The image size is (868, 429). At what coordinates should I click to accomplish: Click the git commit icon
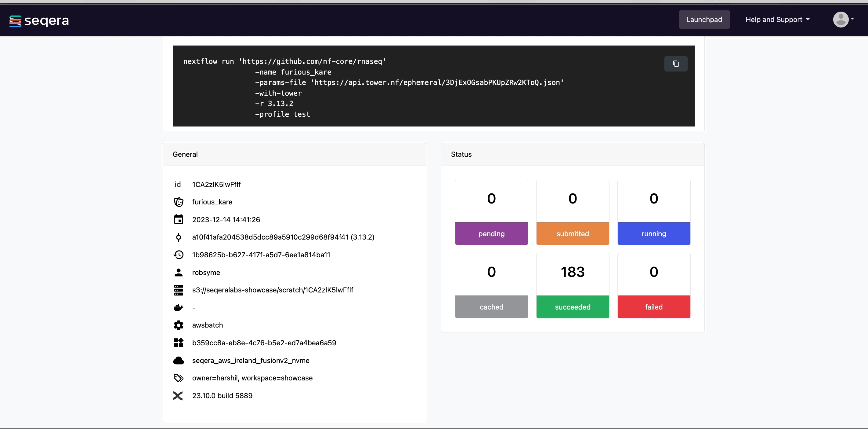pos(178,237)
